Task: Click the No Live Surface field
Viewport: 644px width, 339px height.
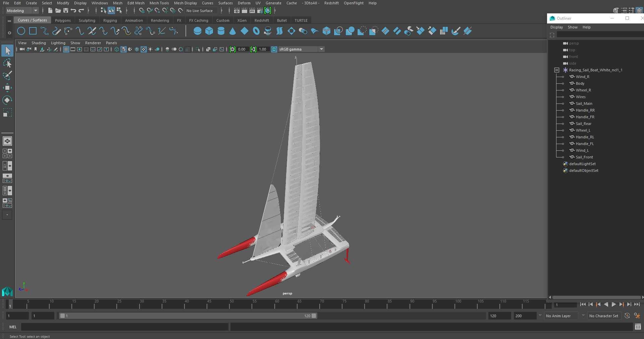Action: [201, 11]
